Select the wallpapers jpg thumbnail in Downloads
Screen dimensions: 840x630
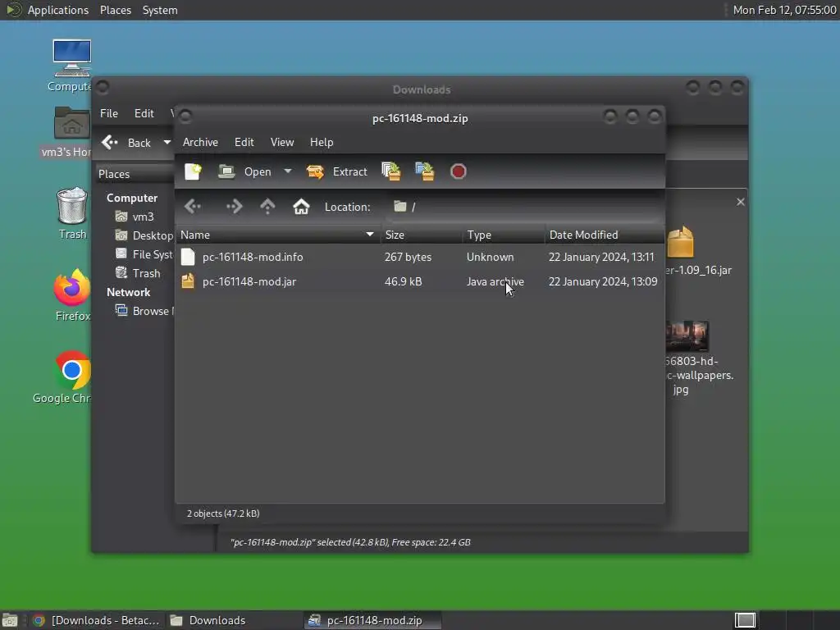[x=687, y=336]
